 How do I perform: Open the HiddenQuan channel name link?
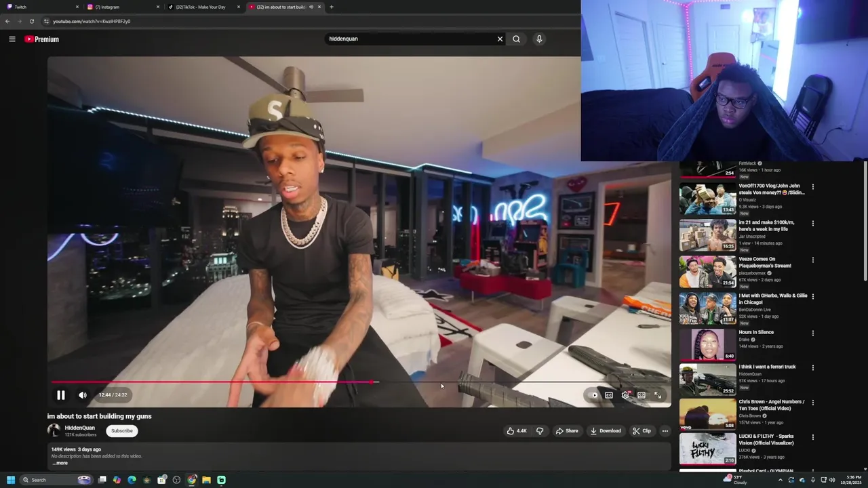click(79, 428)
